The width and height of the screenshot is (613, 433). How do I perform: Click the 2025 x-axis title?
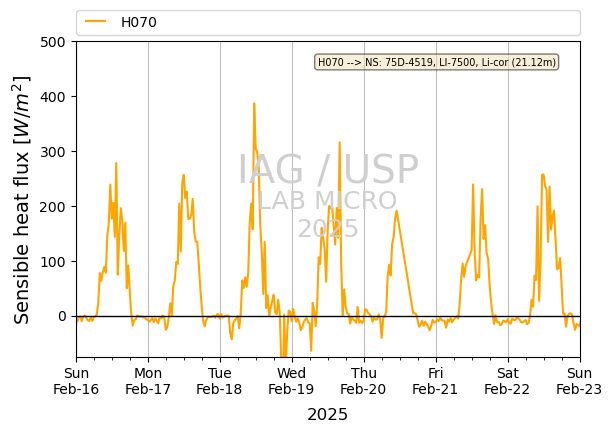(328, 415)
